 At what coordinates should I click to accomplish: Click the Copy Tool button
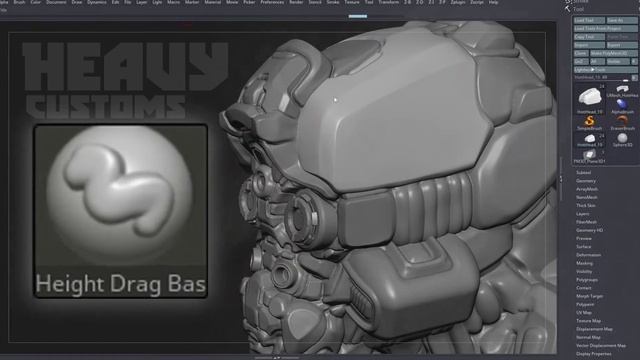tap(589, 37)
